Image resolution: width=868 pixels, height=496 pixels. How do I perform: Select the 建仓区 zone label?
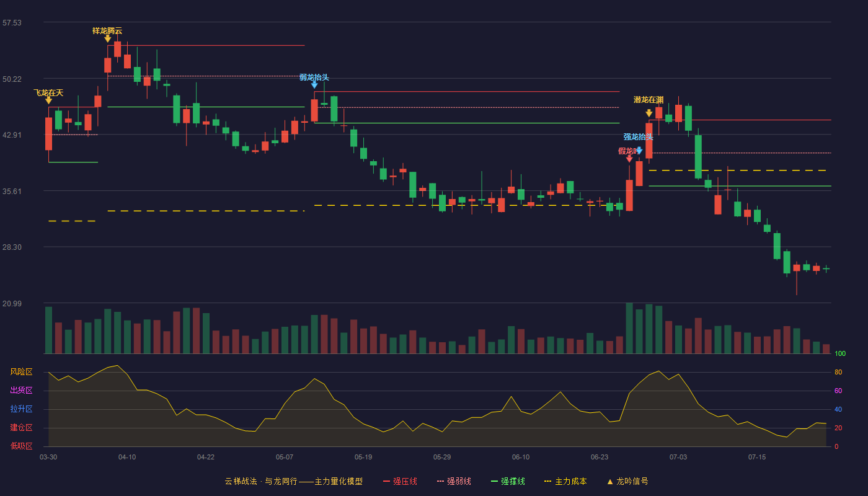point(21,428)
